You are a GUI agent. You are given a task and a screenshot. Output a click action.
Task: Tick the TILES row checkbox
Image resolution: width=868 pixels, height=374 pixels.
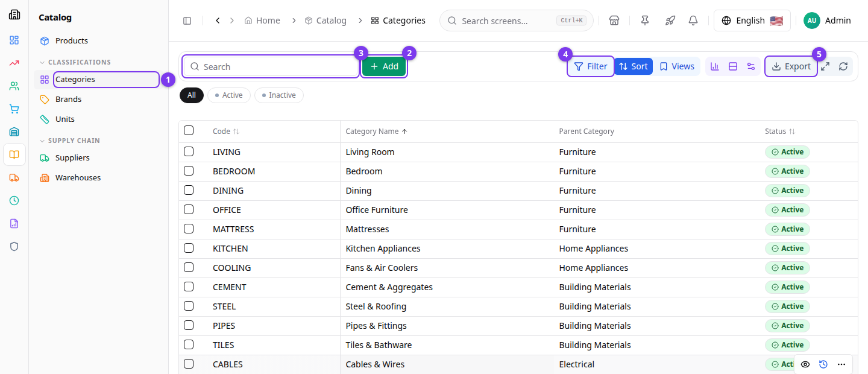tap(189, 344)
